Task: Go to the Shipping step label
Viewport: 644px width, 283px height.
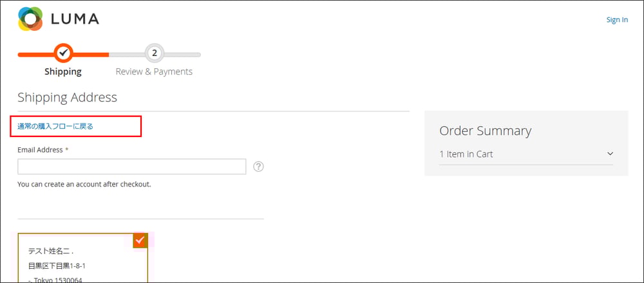Action: [x=63, y=71]
